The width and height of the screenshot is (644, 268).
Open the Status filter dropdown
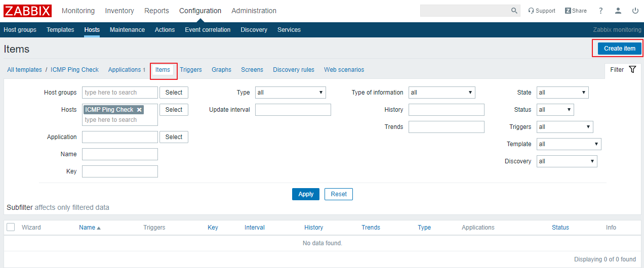(555, 110)
